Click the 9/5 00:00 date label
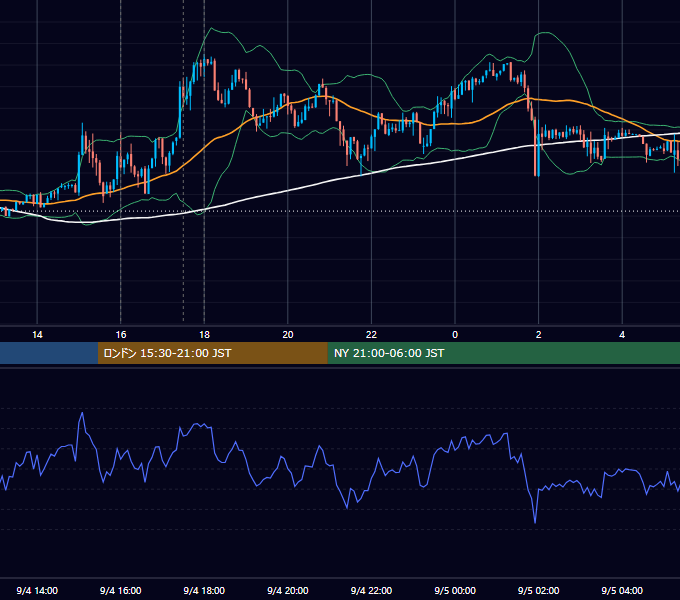 [x=455, y=590]
